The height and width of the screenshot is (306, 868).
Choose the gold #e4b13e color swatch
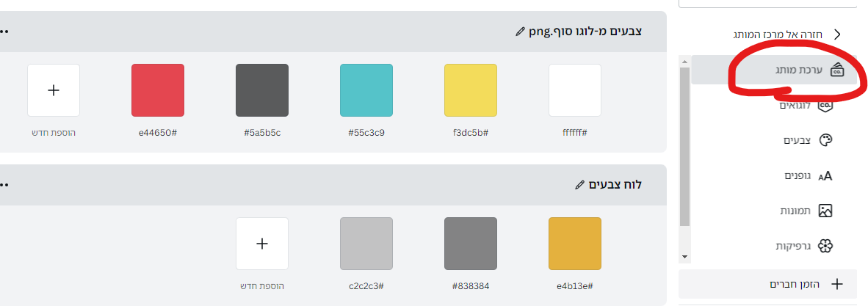coord(575,243)
